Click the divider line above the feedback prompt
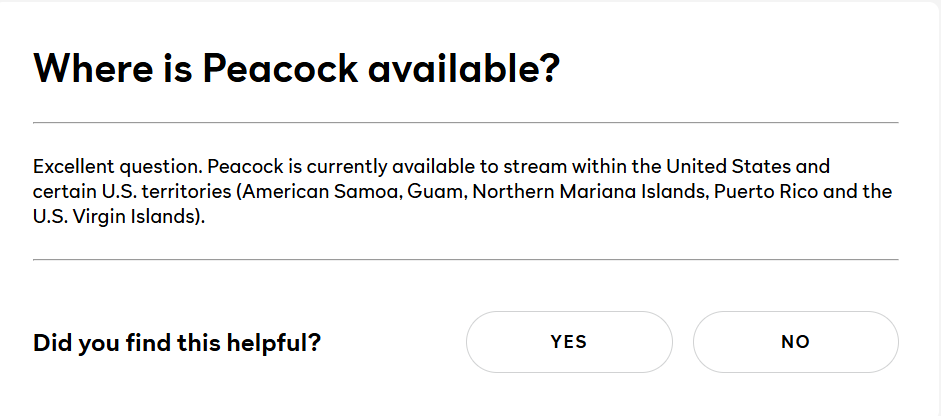The image size is (941, 416). click(466, 260)
